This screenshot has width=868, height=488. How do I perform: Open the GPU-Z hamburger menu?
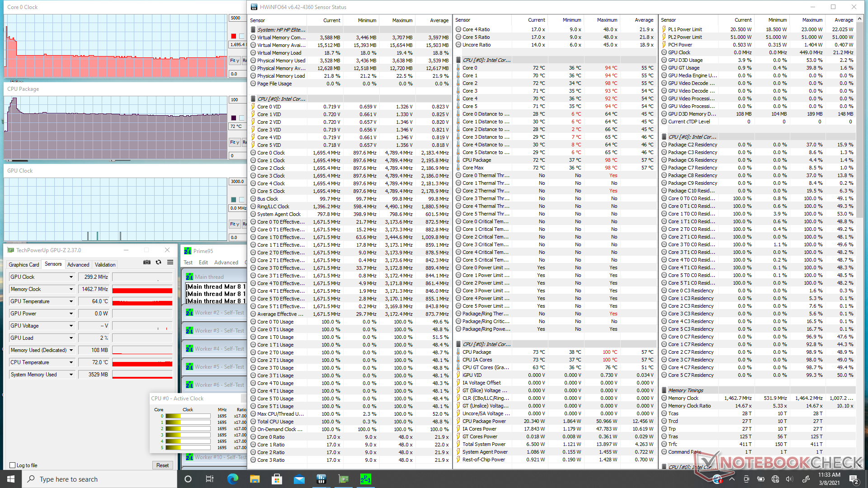(170, 263)
